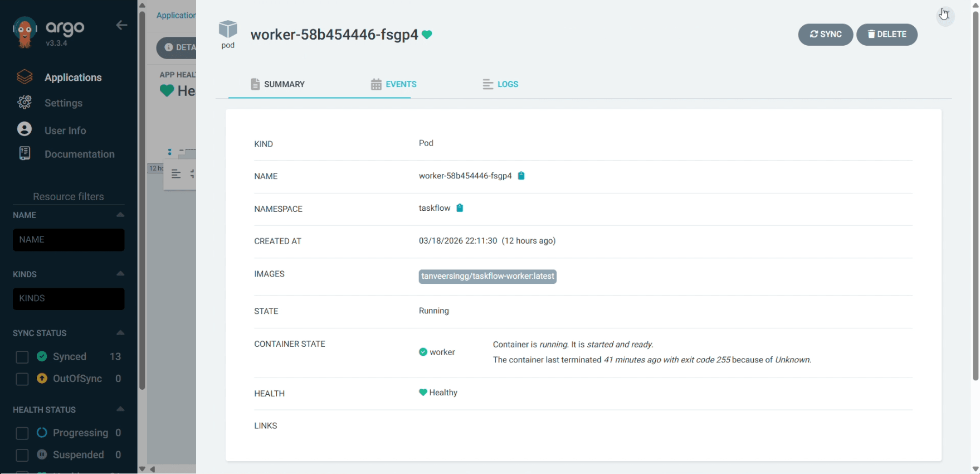Focus the NAME filter input

69,240
